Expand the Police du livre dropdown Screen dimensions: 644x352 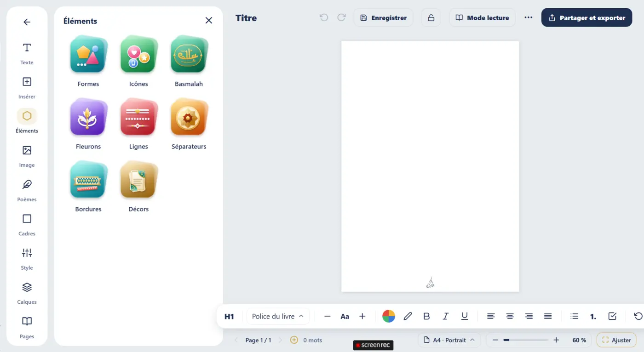coord(278,316)
